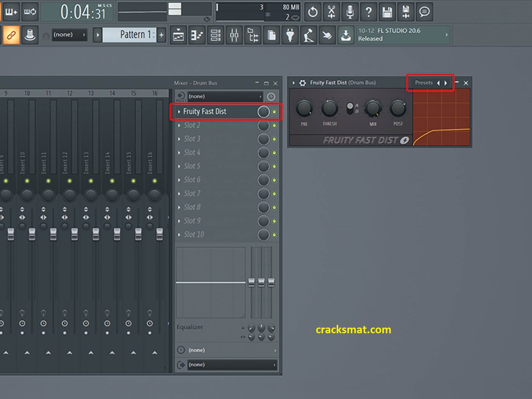
Task: Open the undo history icon
Action: pyautogui.click(x=312, y=12)
